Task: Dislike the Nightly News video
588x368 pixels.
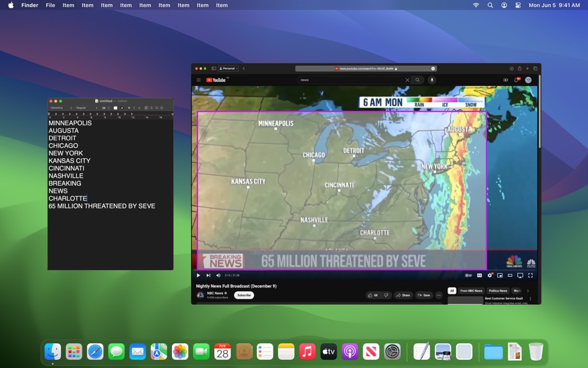Action: (386, 295)
